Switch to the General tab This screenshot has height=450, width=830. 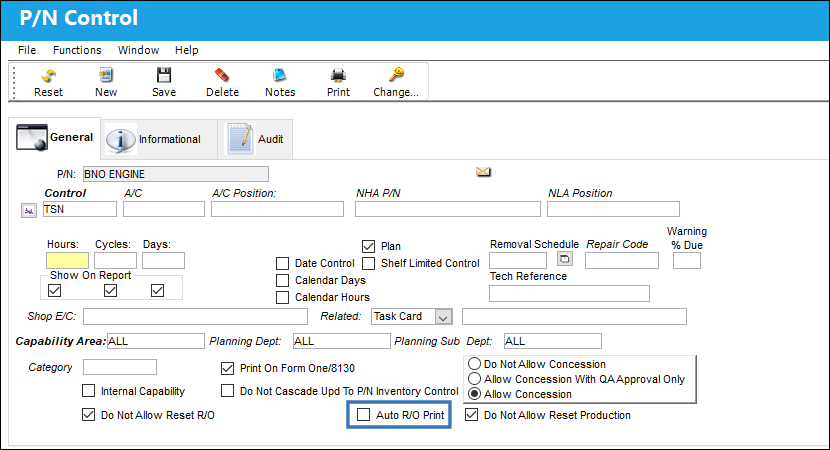pyautogui.click(x=55, y=138)
